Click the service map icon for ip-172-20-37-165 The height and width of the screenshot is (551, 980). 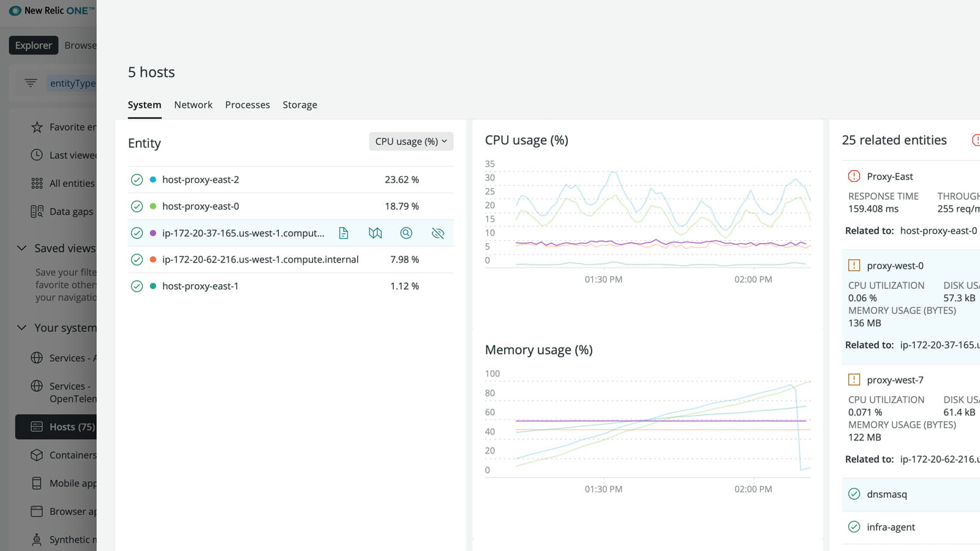[x=375, y=233]
